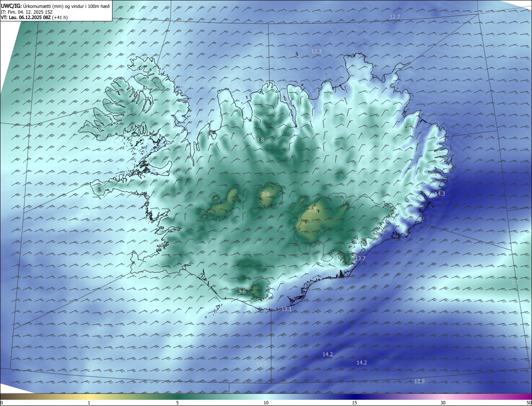Click the map value 14.3
The image size is (532, 406).
[440, 194]
